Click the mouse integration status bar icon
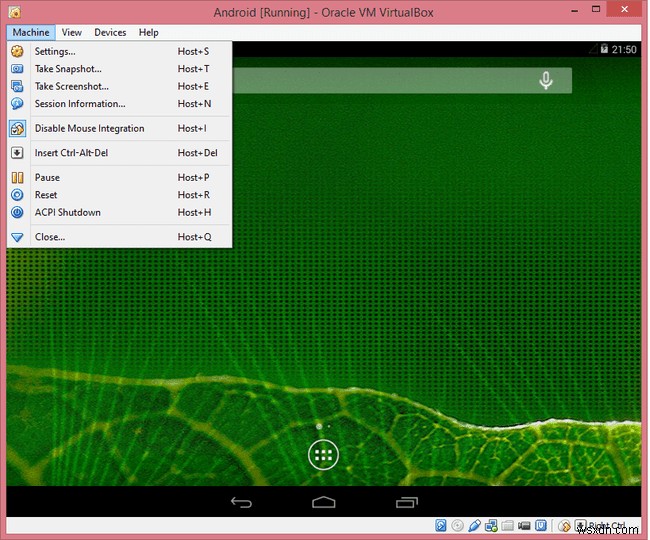This screenshot has width=650, height=540. coord(564,526)
